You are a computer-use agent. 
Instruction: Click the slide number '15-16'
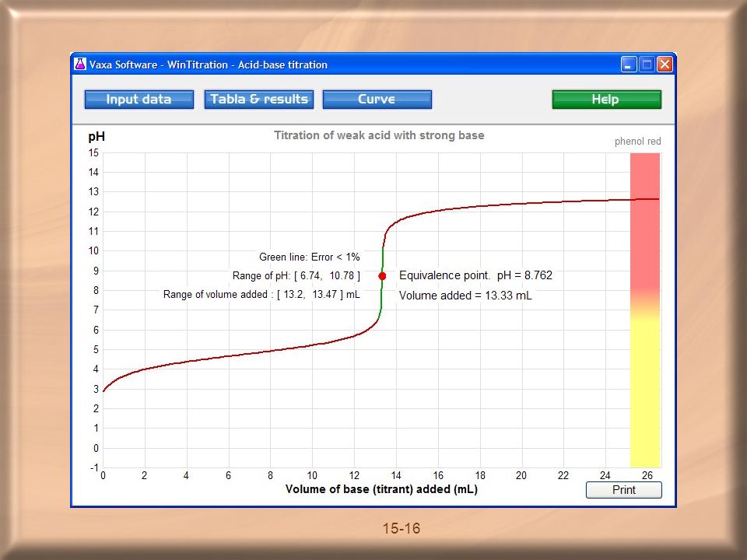click(x=402, y=528)
